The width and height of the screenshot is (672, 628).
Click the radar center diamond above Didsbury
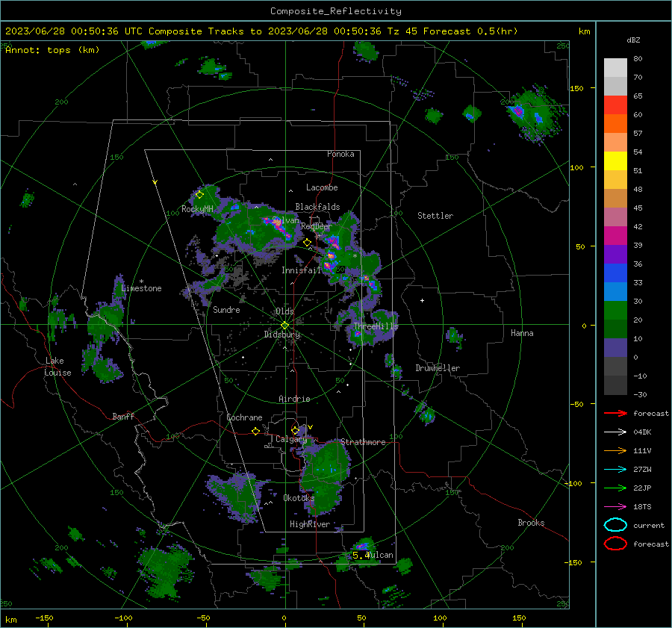[x=284, y=326]
